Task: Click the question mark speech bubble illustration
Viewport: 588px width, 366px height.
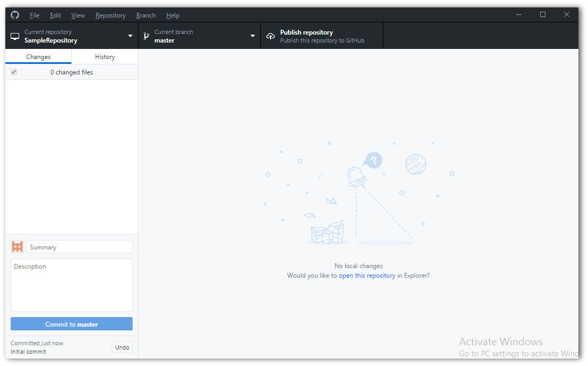Action: 374,160
